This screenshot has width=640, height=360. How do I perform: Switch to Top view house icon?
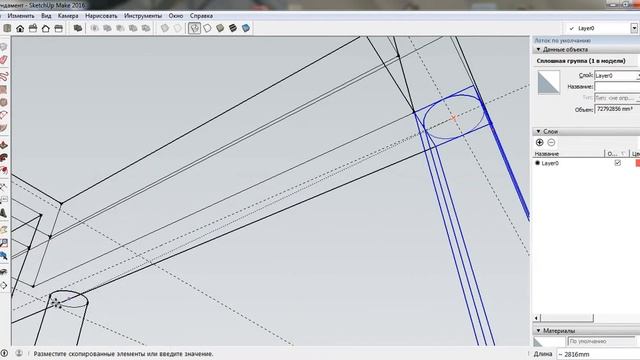(20, 28)
